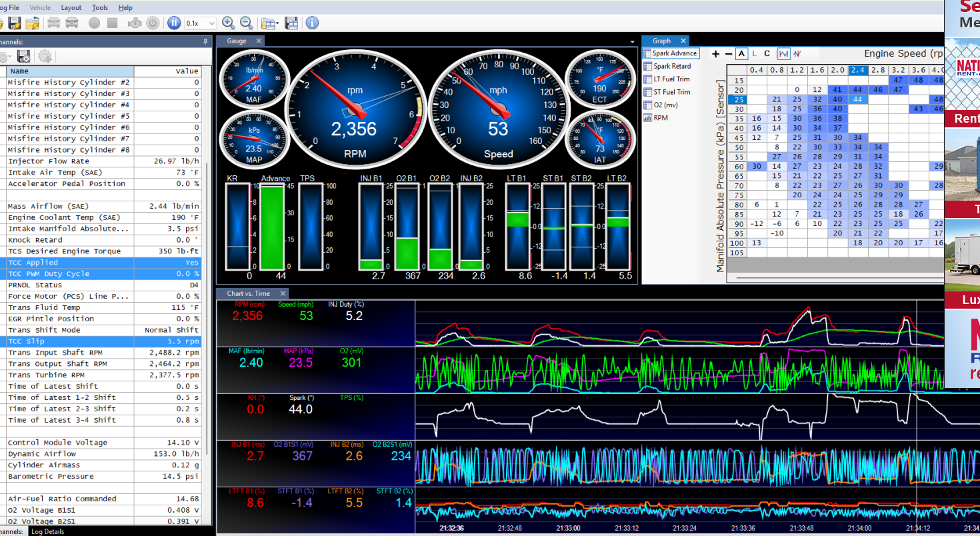Select RPM histogram item in graph list
Viewport: 980px width, 536px height.
(x=655, y=118)
